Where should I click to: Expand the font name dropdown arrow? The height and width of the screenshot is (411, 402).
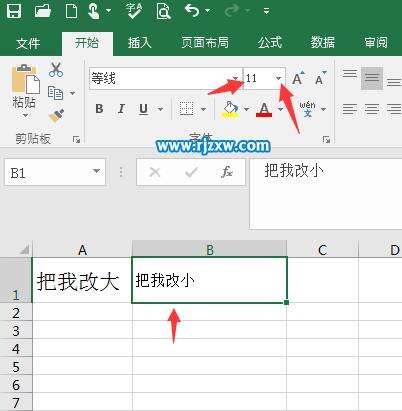pos(236,79)
